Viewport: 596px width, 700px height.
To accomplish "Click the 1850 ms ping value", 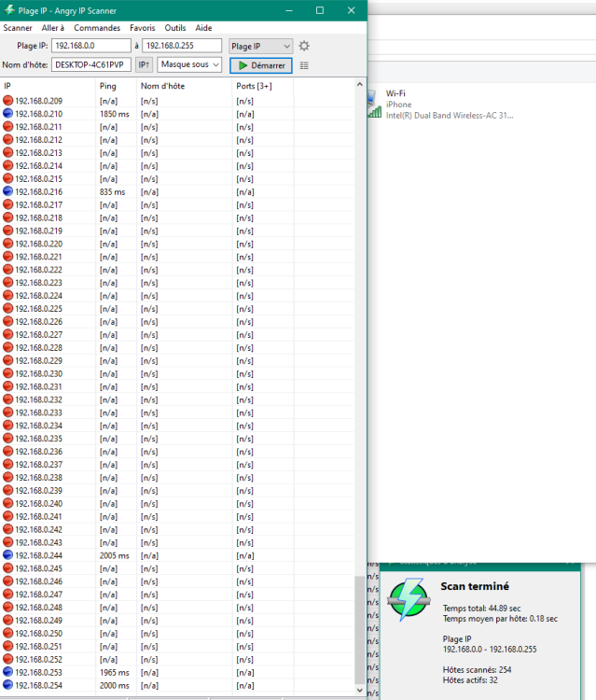I will coord(114,114).
